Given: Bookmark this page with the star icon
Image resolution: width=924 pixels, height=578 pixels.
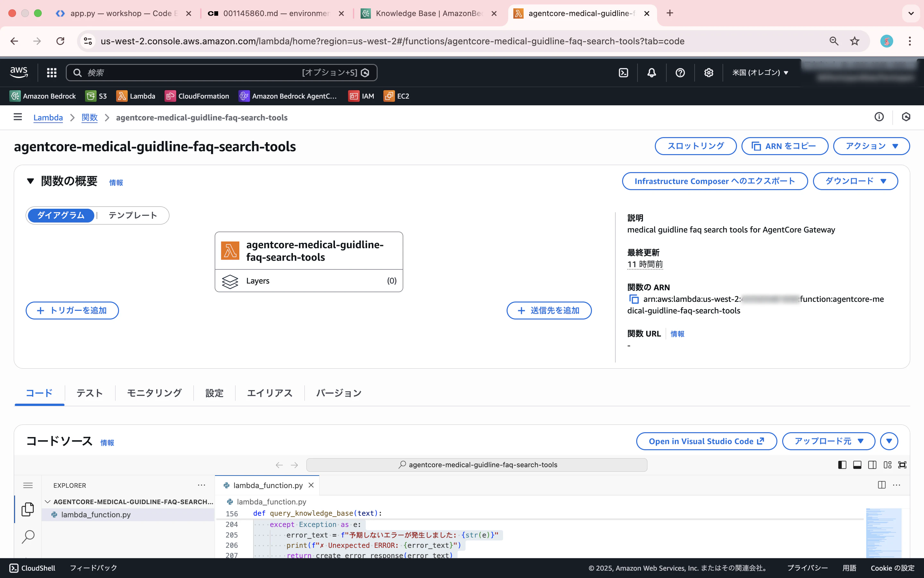Looking at the screenshot, I should [854, 41].
